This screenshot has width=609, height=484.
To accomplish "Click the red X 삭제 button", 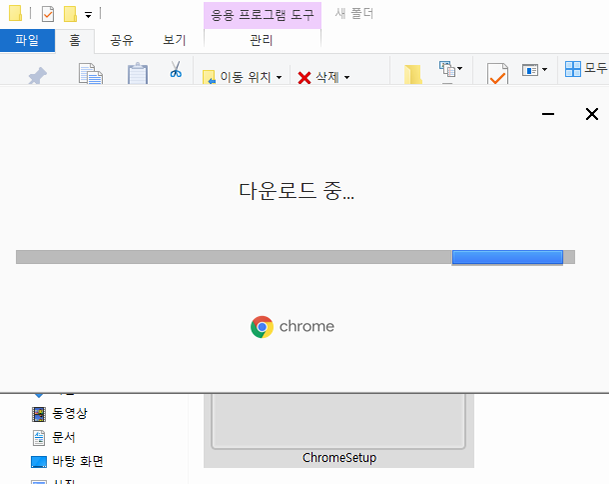I will point(318,77).
